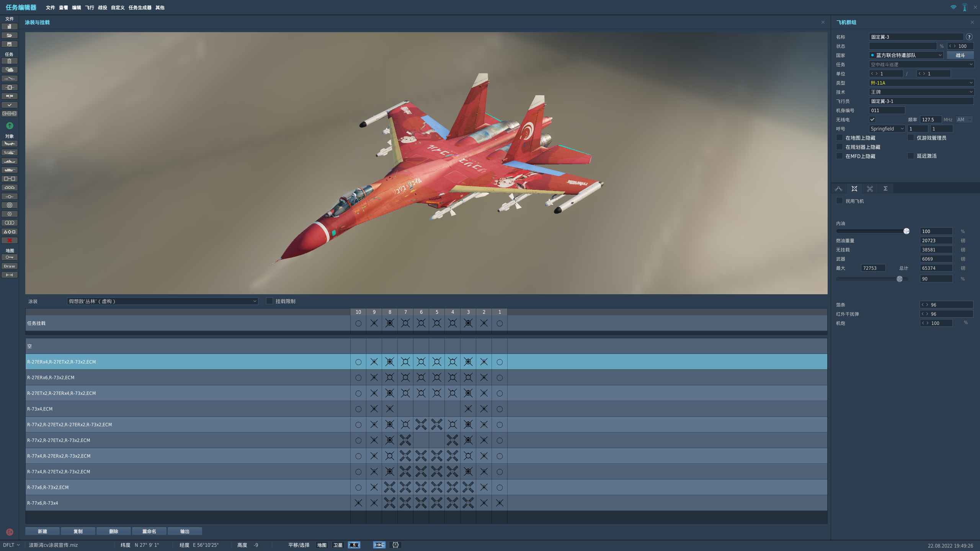
Task: Open the 飞行 menu
Action: 90,8
